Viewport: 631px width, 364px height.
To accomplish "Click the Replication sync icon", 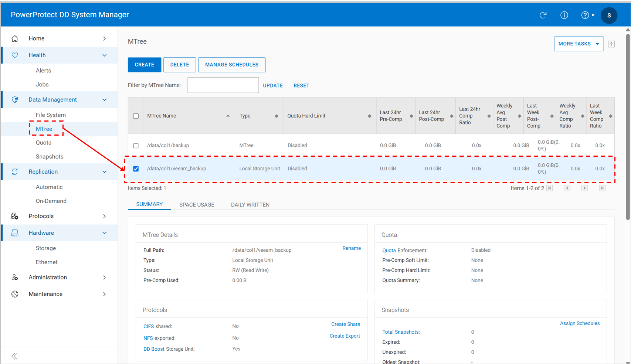I will [x=15, y=171].
